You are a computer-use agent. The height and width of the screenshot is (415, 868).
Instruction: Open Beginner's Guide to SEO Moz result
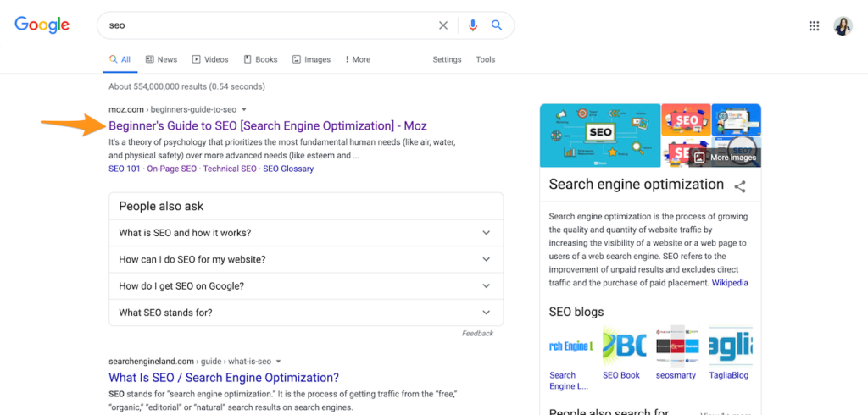point(267,125)
